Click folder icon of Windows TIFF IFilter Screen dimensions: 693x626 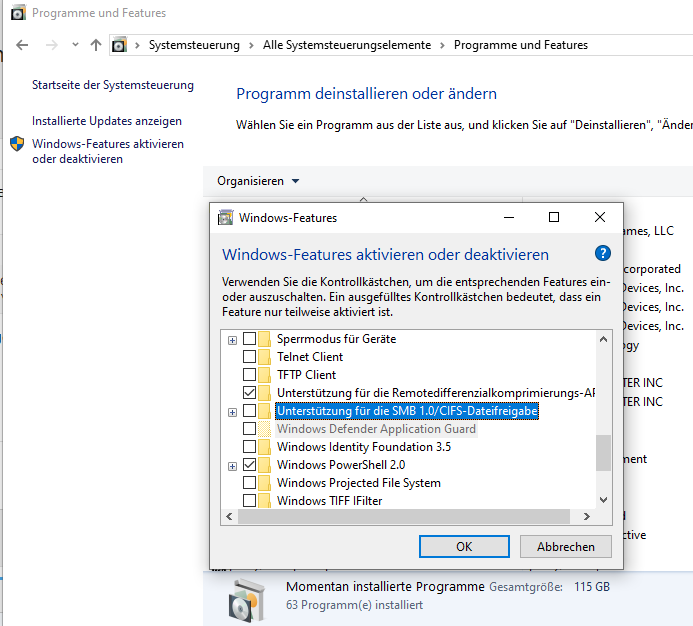(x=264, y=501)
